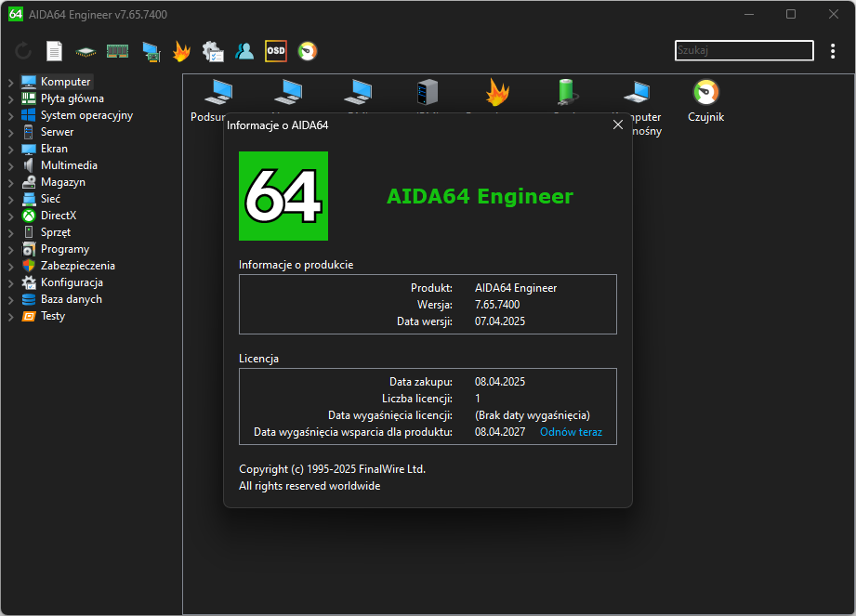This screenshot has width=856, height=616.
Task: Click the user contact toolbar icon
Action: pyautogui.click(x=244, y=51)
